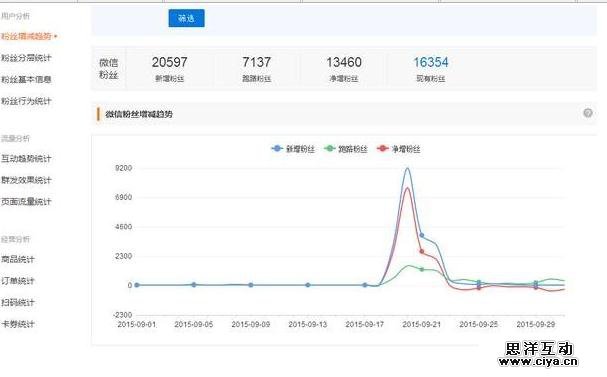Go to 商品统计 page

click(x=18, y=259)
